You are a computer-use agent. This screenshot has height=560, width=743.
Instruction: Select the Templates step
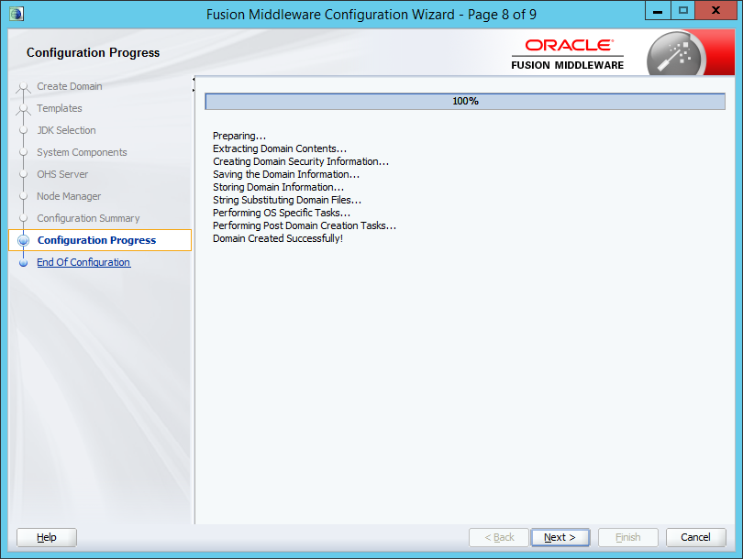pyautogui.click(x=60, y=108)
